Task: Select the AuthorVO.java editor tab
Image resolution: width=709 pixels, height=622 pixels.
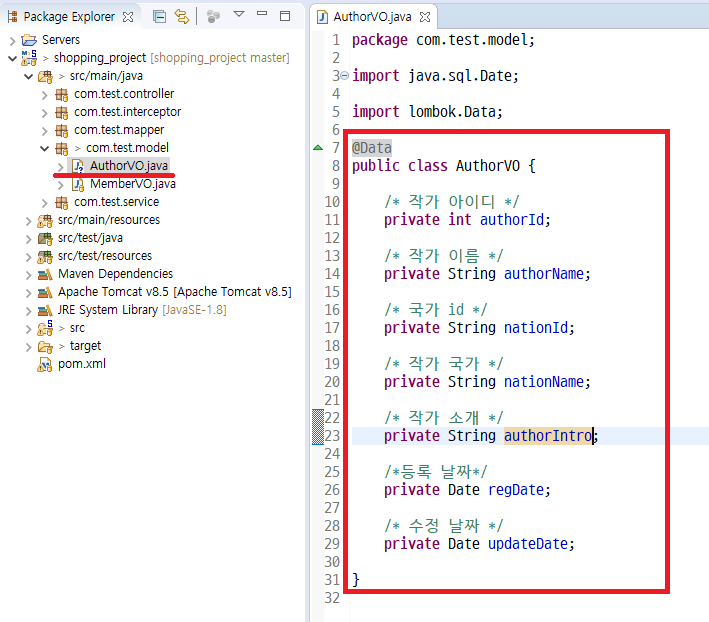Action: point(372,17)
